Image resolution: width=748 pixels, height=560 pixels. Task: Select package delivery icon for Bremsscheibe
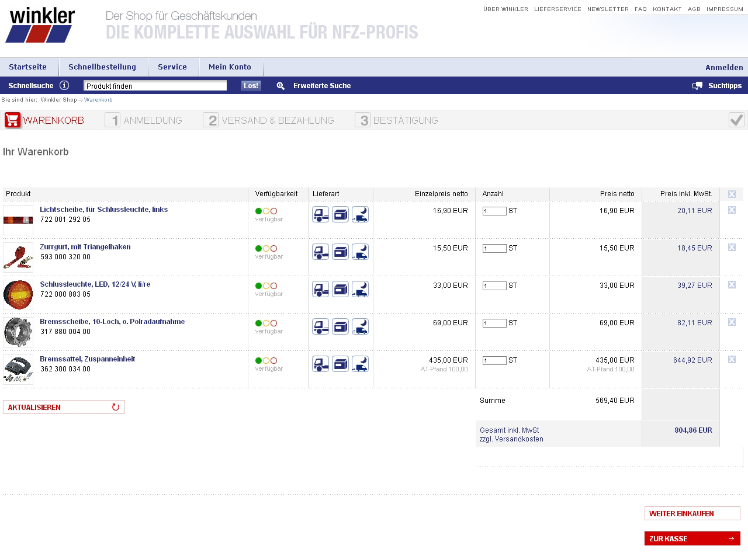tap(340, 326)
